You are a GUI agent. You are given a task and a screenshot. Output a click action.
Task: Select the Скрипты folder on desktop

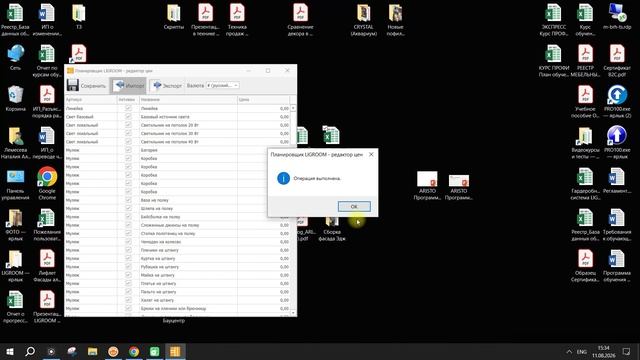[174, 16]
